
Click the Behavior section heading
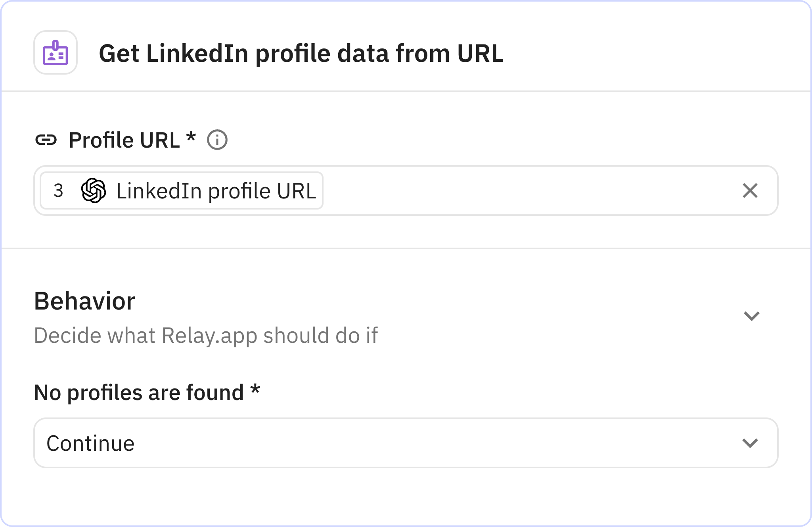[84, 301]
